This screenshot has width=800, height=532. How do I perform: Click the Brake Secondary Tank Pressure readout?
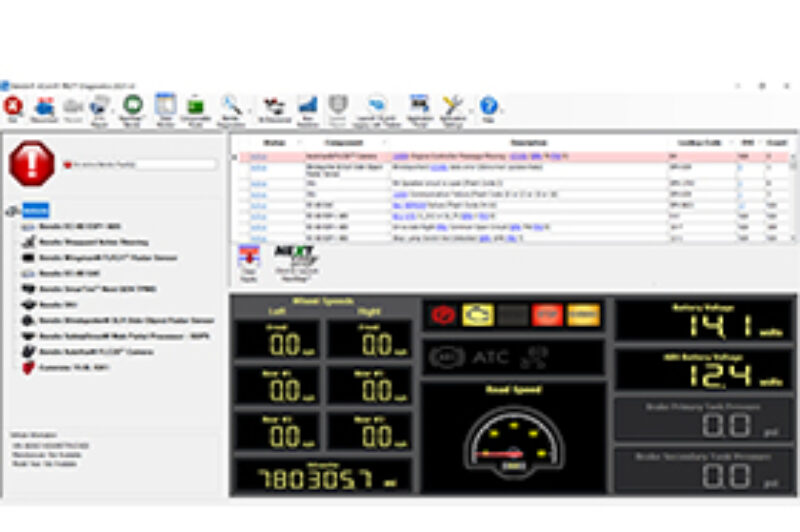tap(705, 471)
